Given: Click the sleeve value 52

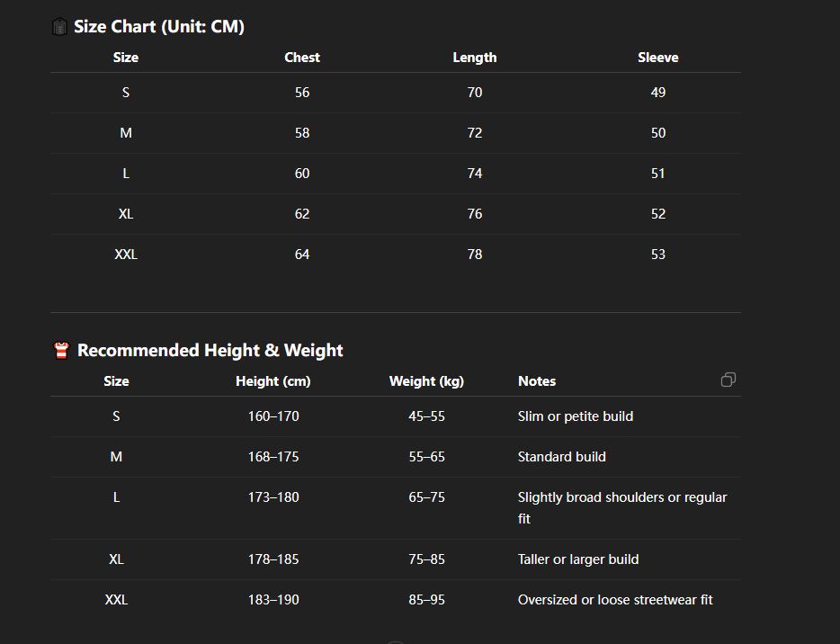Looking at the screenshot, I should (658, 214).
